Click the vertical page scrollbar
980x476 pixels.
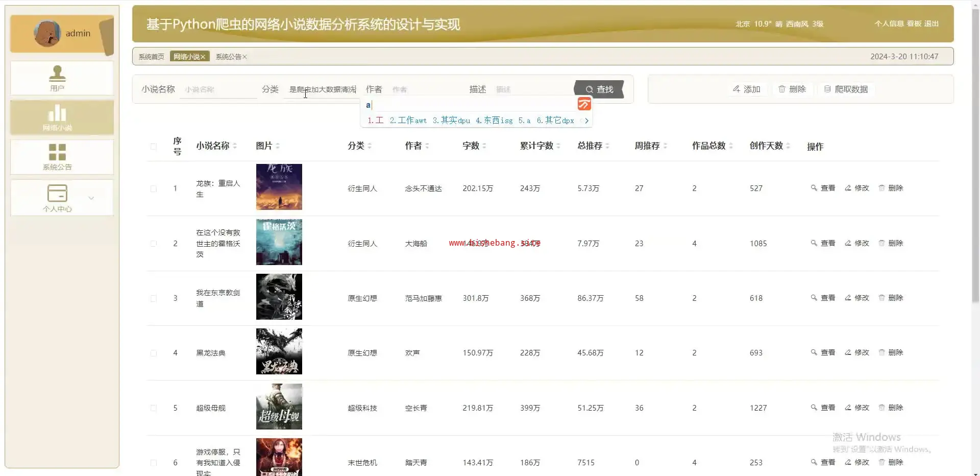tap(975, 153)
